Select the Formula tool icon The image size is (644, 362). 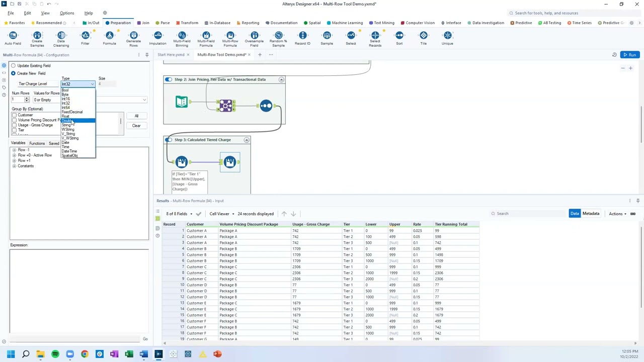pyautogui.click(x=110, y=35)
